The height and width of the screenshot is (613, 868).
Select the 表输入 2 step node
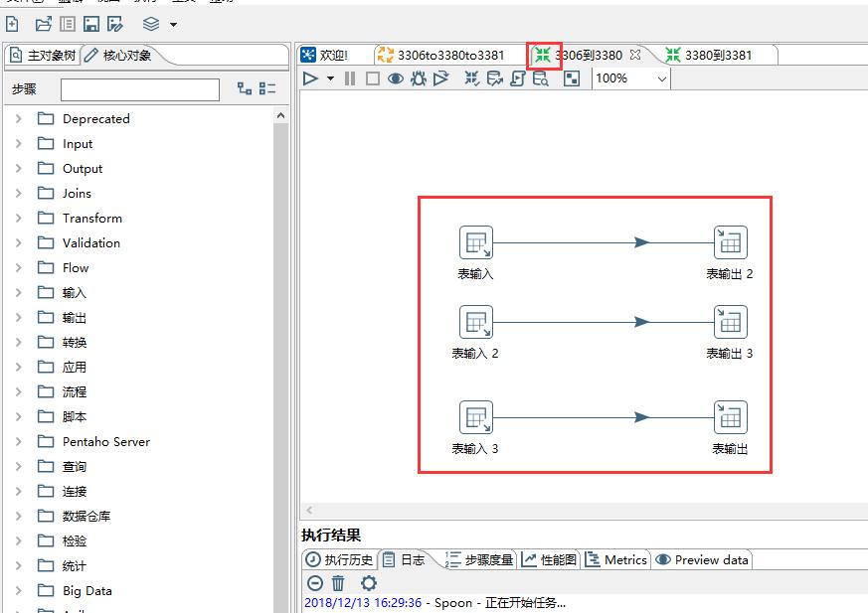pos(476,323)
